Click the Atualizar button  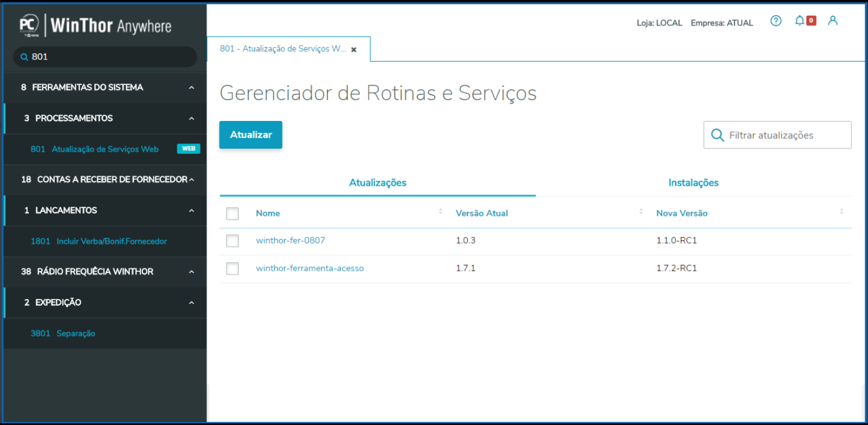point(251,135)
